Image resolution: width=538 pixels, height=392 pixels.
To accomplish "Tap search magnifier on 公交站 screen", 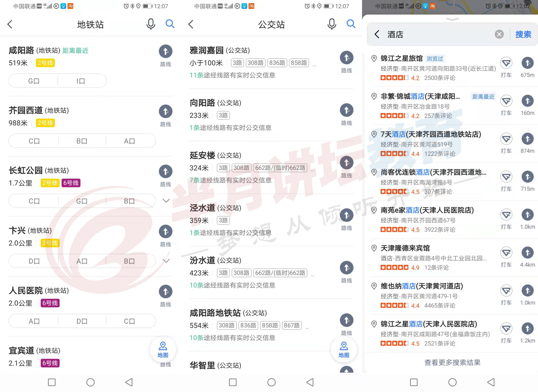I will (x=351, y=24).
